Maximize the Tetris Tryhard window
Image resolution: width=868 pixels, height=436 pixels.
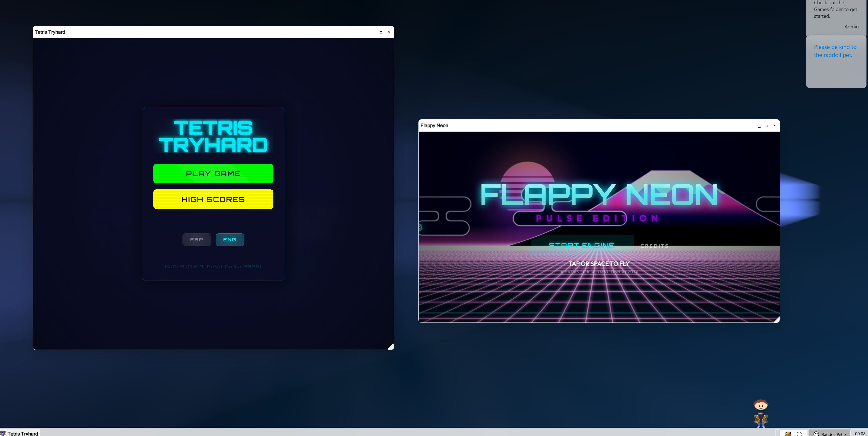(381, 32)
